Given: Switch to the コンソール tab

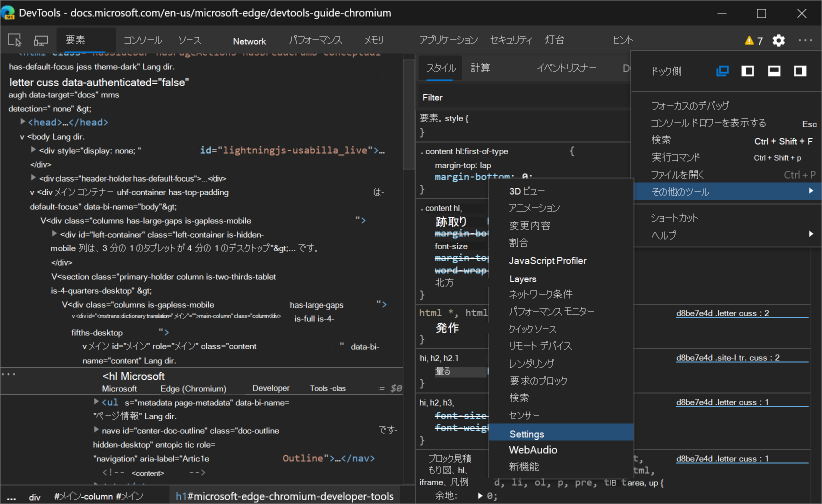Looking at the screenshot, I should (143, 40).
